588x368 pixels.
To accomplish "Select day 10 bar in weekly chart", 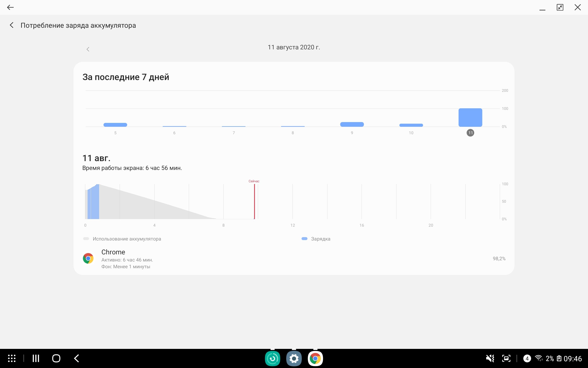I will 411,125.
